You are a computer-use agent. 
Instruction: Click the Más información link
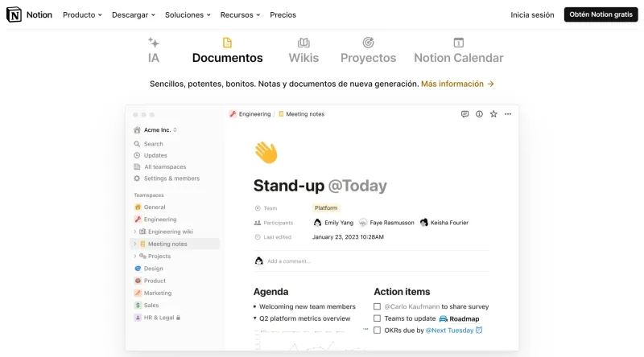pyautogui.click(x=457, y=84)
